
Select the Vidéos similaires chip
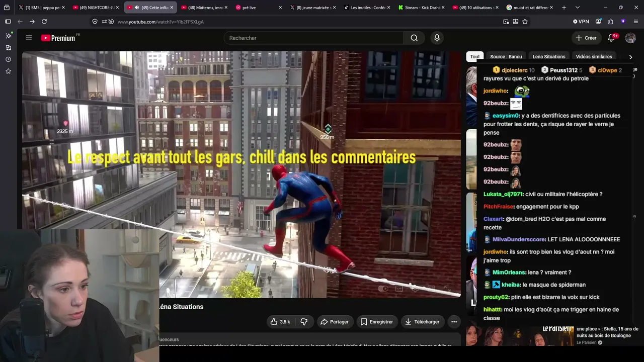click(594, 56)
